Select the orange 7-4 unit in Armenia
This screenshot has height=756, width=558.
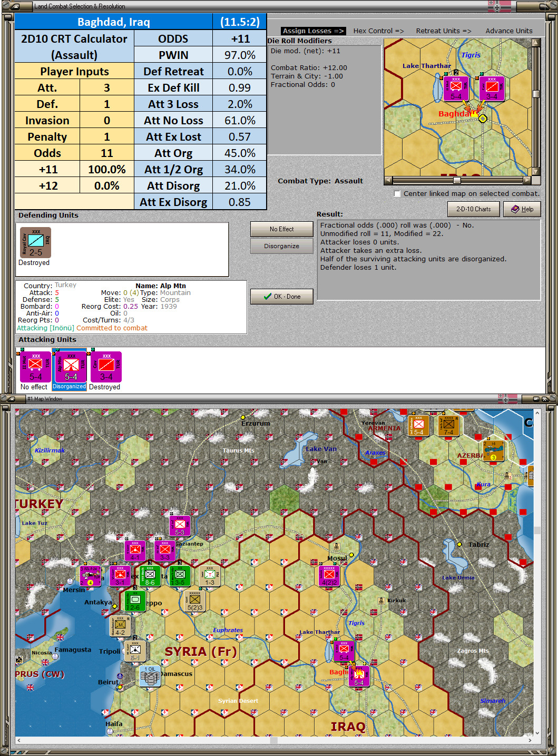point(448,426)
